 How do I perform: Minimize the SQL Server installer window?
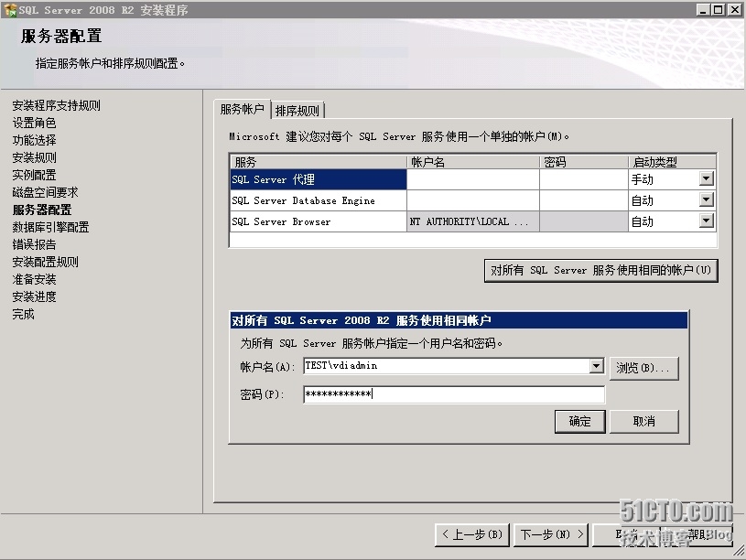tap(703, 9)
